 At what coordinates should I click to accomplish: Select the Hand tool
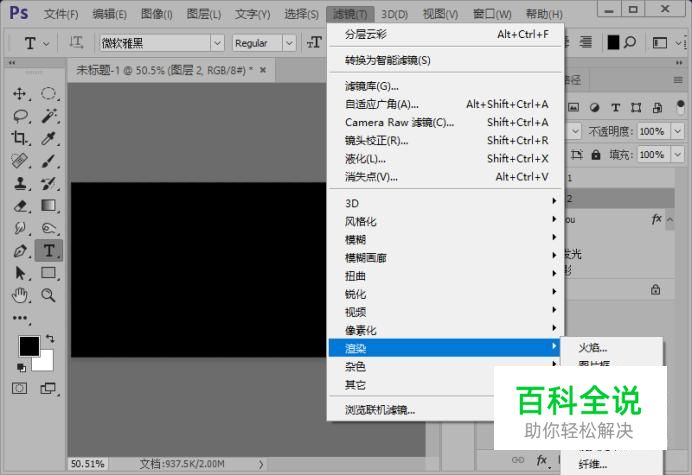(20, 295)
